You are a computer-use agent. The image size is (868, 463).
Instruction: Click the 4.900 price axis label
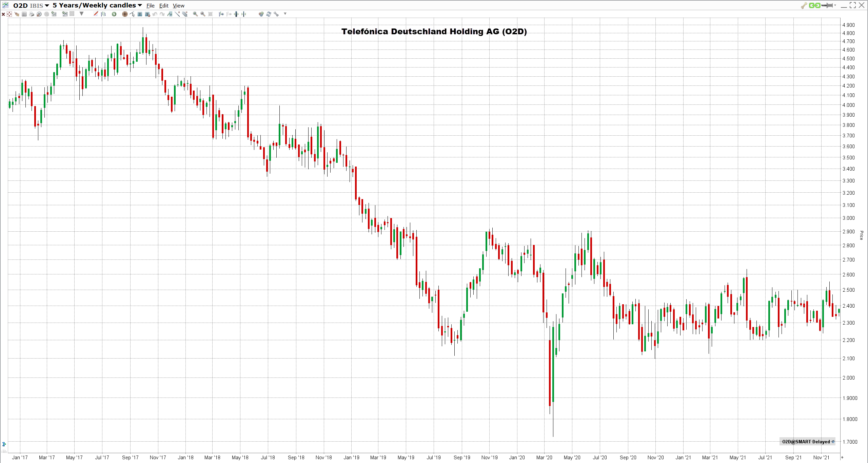click(x=849, y=25)
